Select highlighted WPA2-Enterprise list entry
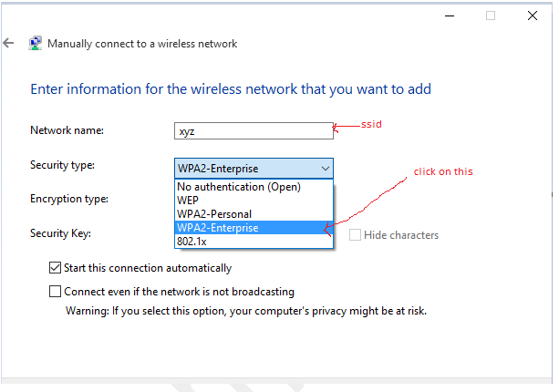Viewport: 559px width, 392px height. (x=254, y=227)
